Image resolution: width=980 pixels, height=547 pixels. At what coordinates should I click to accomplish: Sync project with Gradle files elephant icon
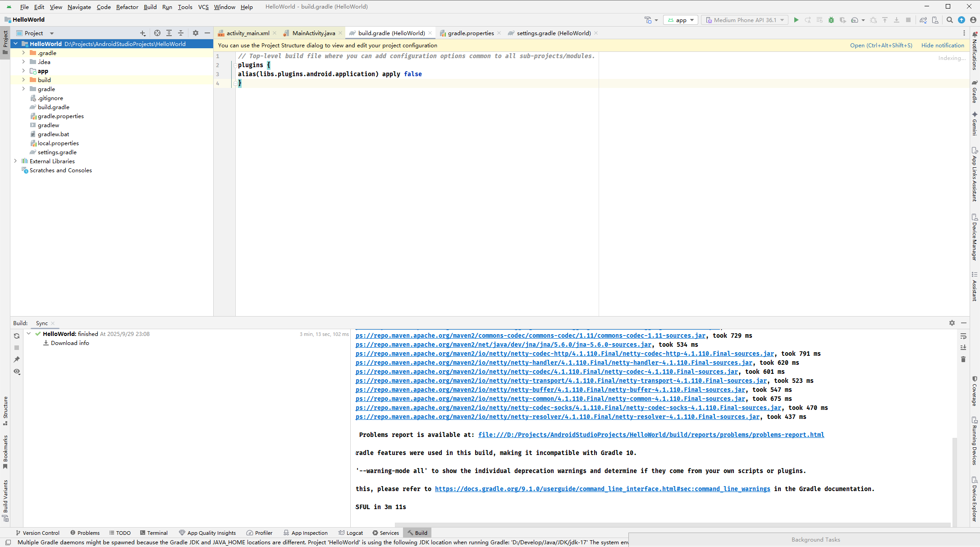pos(923,20)
